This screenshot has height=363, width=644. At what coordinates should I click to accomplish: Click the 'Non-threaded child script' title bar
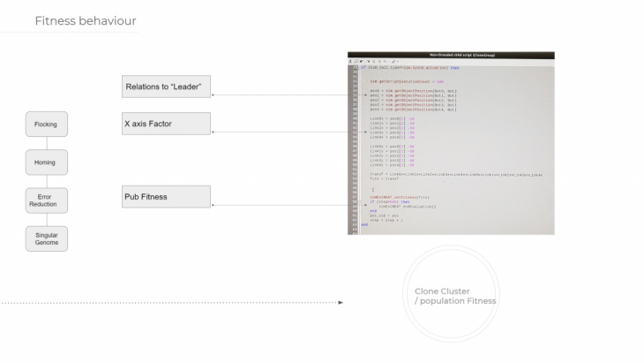(451, 55)
